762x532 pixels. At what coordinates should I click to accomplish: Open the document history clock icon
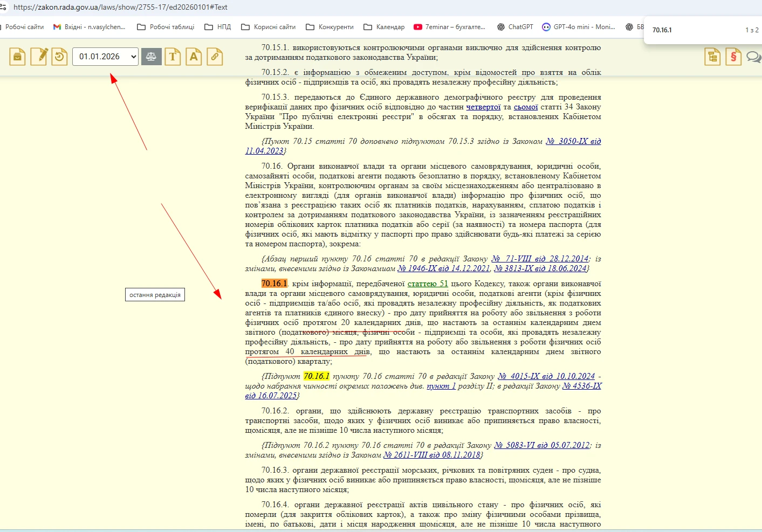[59, 57]
